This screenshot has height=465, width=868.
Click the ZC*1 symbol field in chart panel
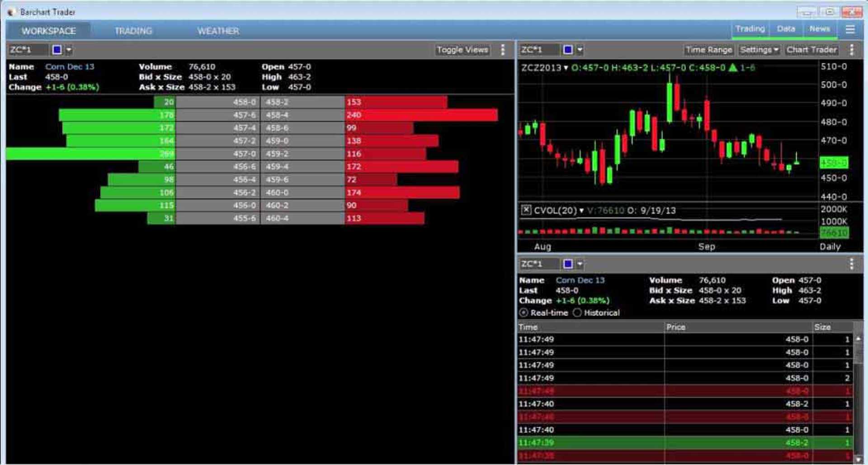tap(539, 50)
